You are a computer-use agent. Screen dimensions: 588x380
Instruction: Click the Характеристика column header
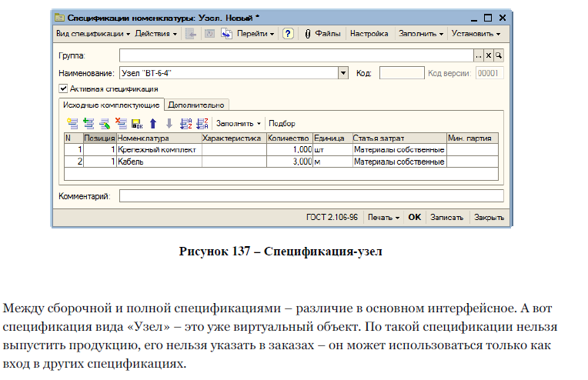(234, 138)
